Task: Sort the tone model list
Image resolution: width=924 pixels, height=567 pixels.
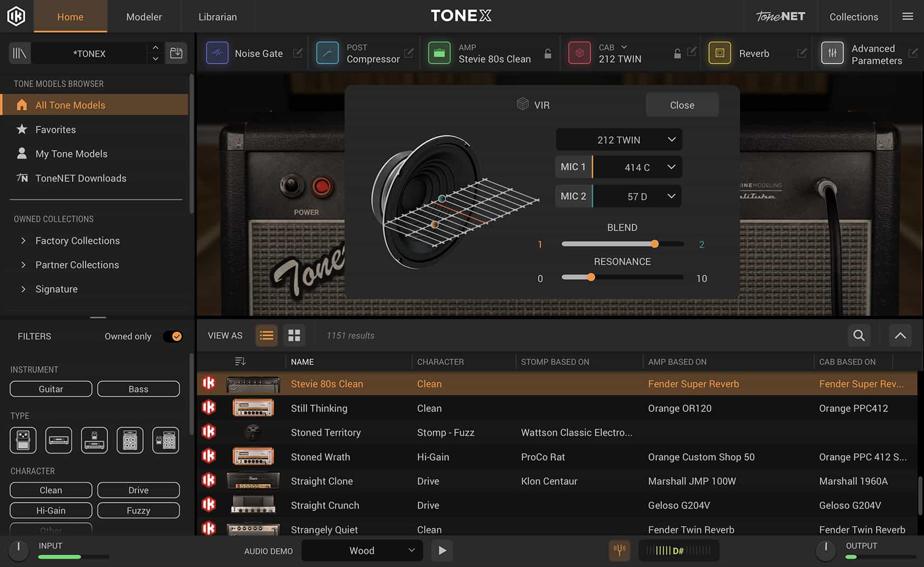Action: pyautogui.click(x=240, y=361)
